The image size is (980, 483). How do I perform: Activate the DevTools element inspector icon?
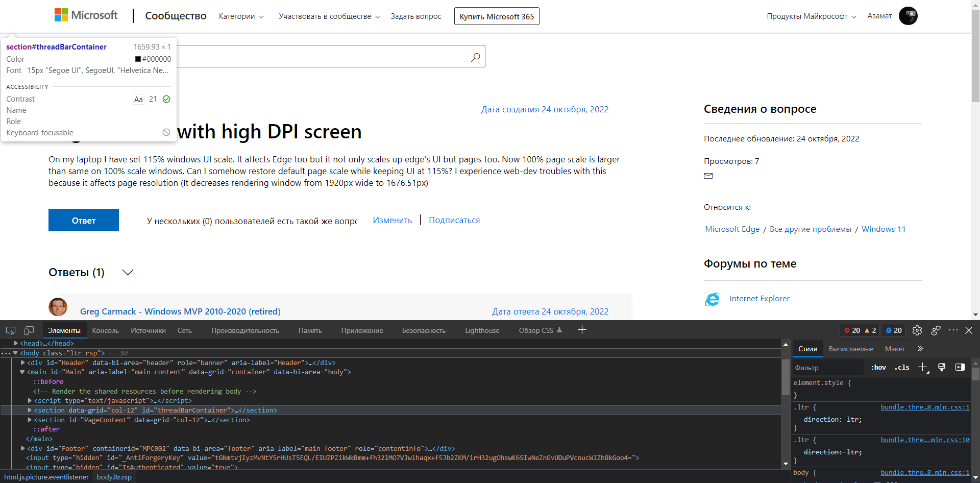11,330
